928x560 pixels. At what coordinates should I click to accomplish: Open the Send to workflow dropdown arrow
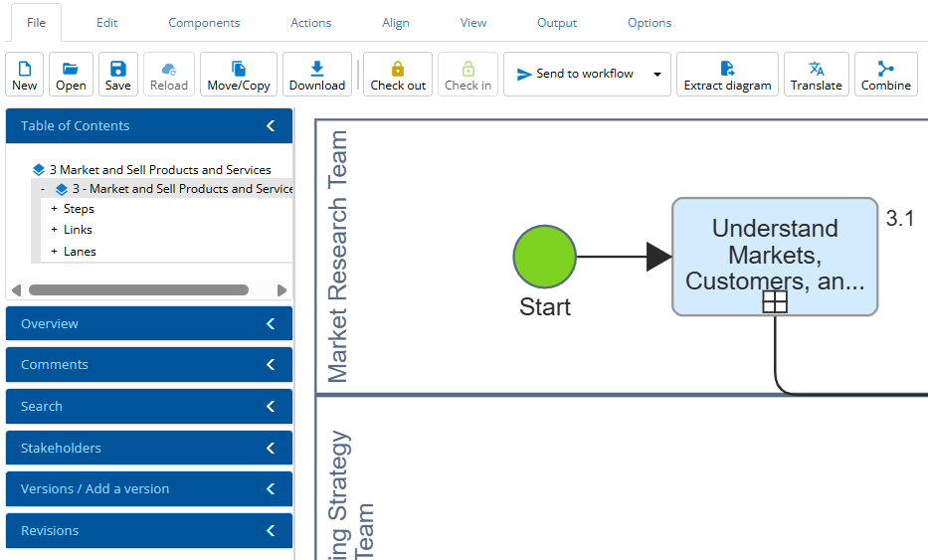point(657,75)
